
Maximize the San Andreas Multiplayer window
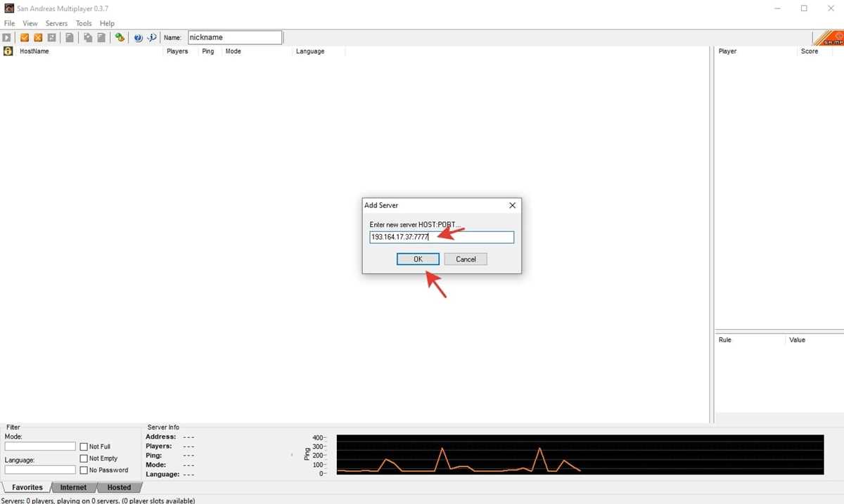(804, 8)
